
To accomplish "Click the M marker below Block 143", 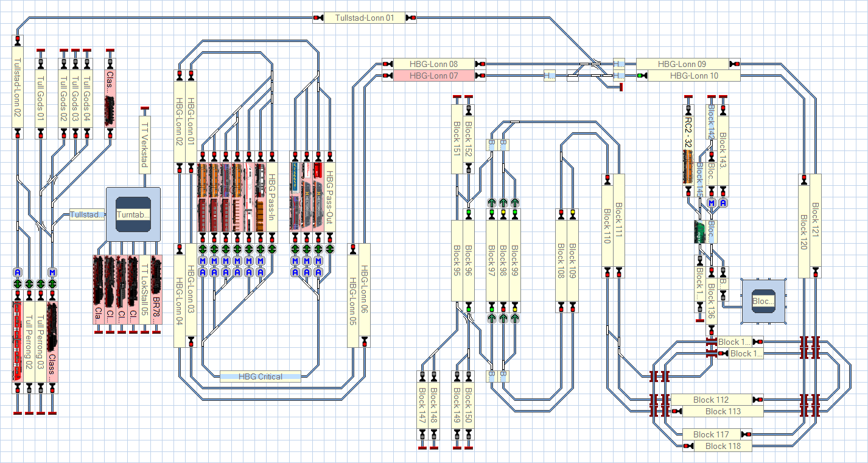I will pyautogui.click(x=711, y=202).
